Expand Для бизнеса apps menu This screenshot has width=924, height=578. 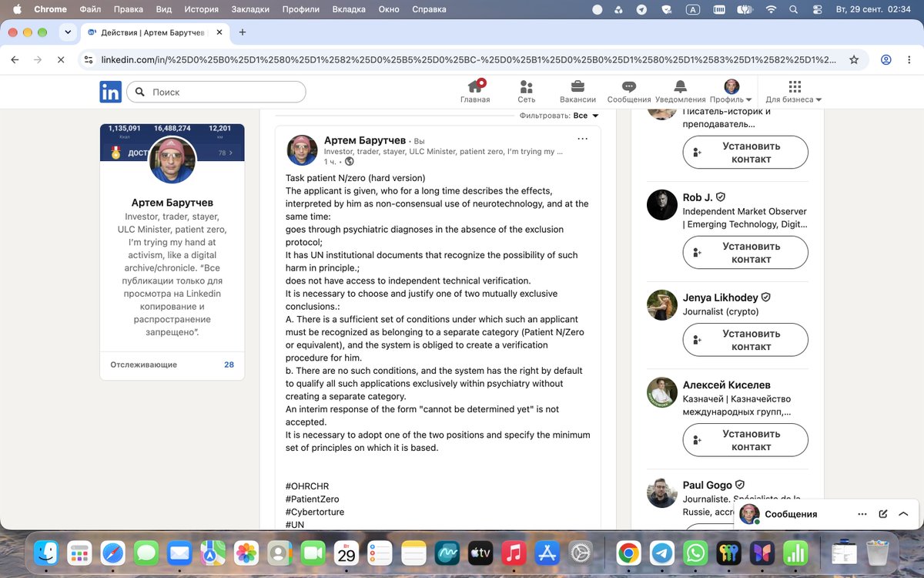pos(794,92)
